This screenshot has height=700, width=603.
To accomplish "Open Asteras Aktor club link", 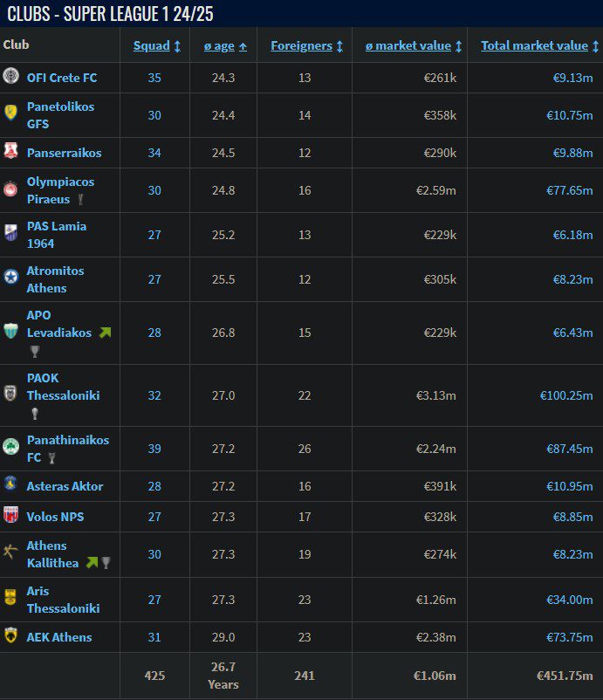I will coord(65,486).
